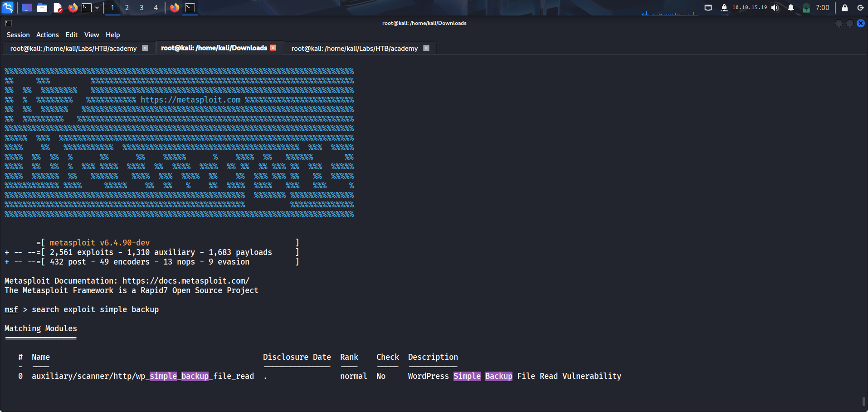Launch Firefox from the panel launcher
868x412 pixels.
pos(73,8)
